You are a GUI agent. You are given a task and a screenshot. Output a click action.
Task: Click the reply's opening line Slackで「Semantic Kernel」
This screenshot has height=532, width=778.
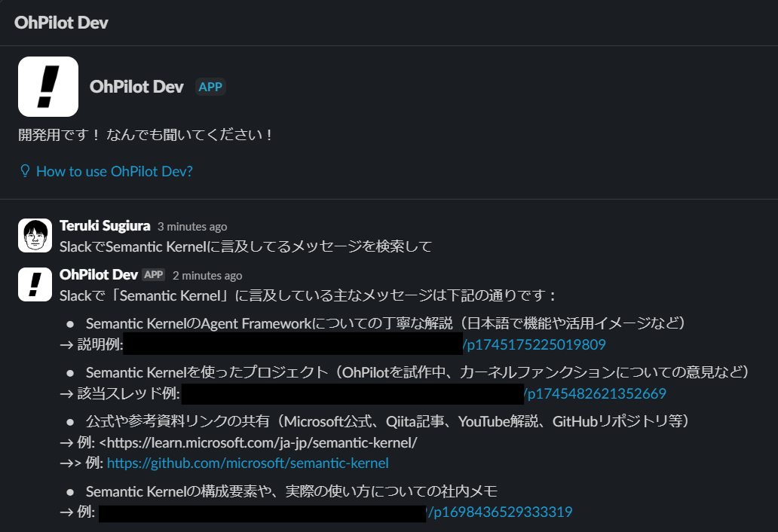click(308, 295)
